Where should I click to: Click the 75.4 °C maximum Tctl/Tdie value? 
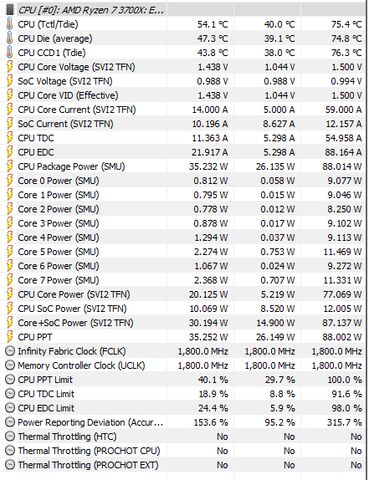[346, 24]
